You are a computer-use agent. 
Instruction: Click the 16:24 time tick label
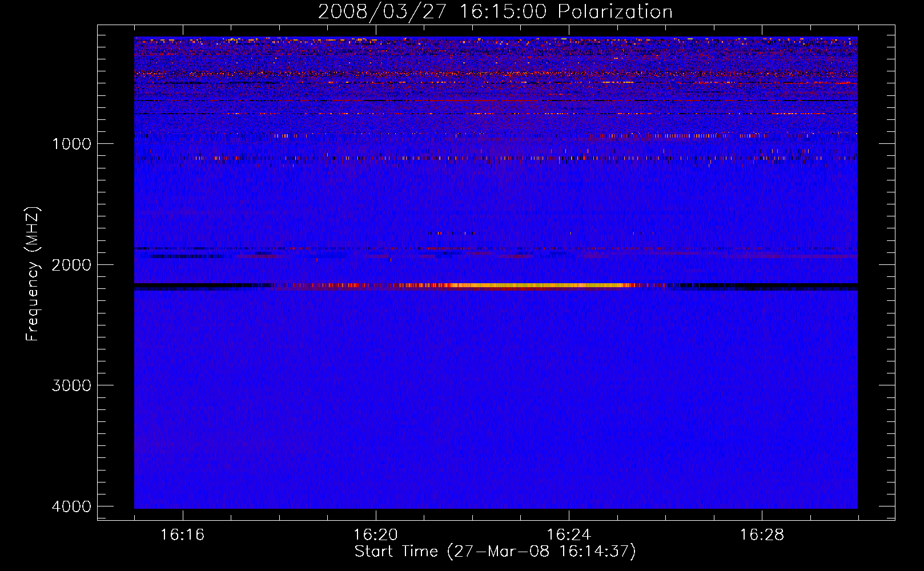(x=569, y=535)
